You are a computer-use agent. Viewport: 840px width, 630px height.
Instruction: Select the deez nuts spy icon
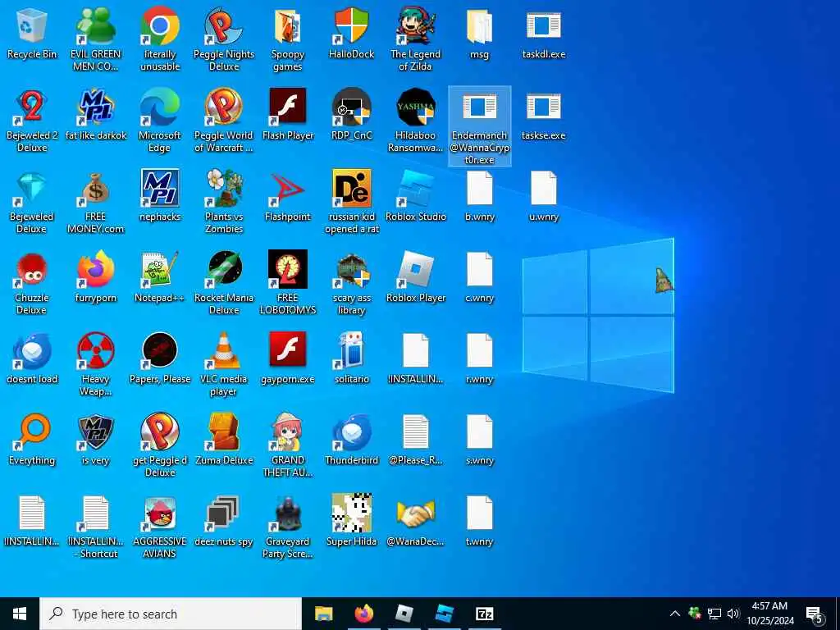coord(223,514)
